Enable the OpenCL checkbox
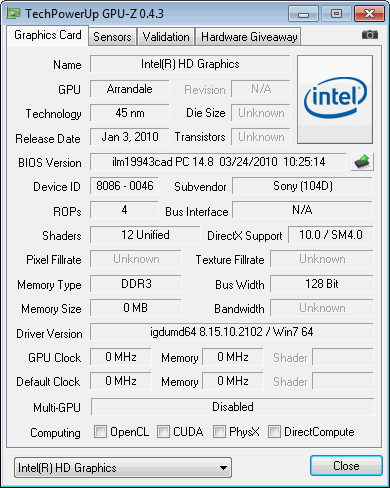This screenshot has width=390, height=488. pyautogui.click(x=100, y=431)
